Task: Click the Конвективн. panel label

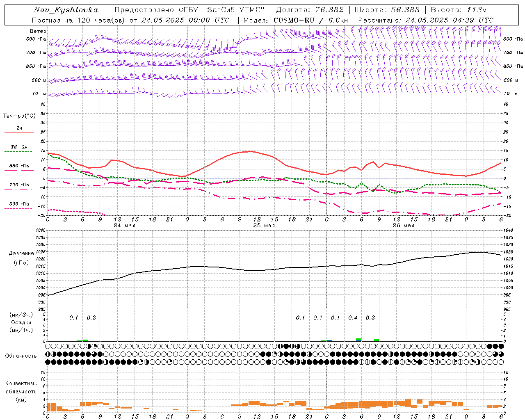Action: point(21,383)
